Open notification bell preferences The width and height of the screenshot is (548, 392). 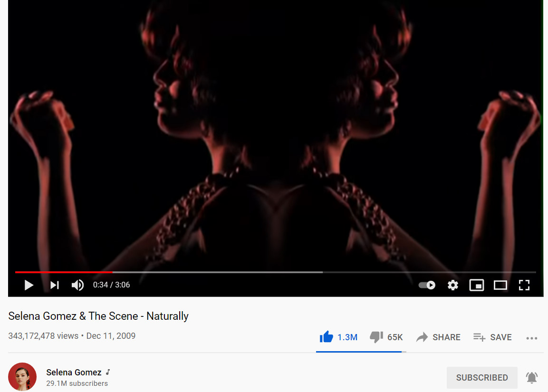point(531,378)
